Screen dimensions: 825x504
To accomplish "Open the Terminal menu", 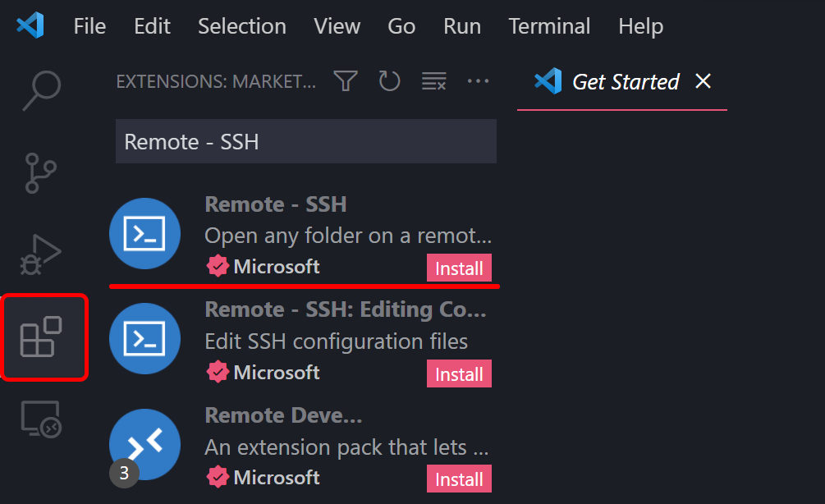I will click(x=549, y=26).
